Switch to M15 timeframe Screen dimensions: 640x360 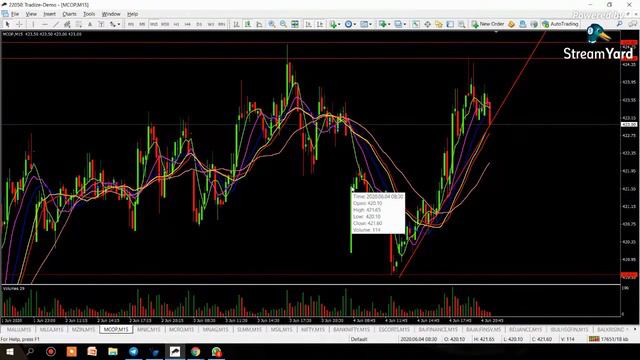[x=153, y=24]
